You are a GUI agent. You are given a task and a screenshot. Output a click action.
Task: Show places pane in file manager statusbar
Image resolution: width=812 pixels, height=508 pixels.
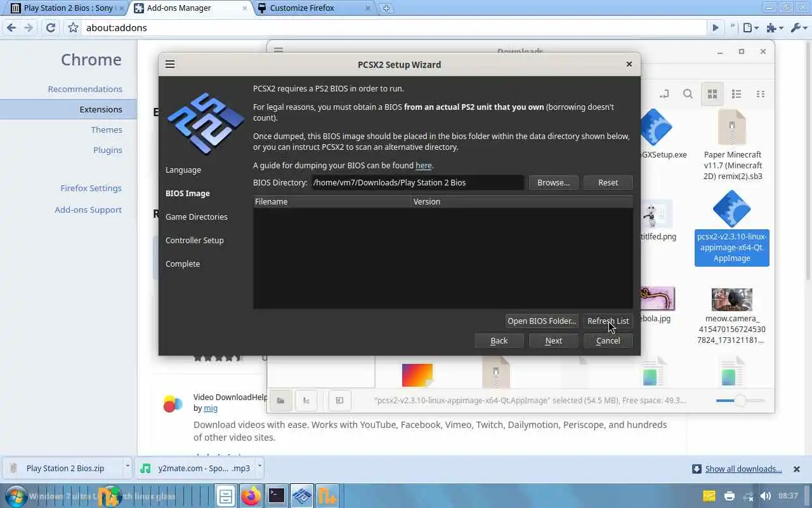tap(280, 400)
